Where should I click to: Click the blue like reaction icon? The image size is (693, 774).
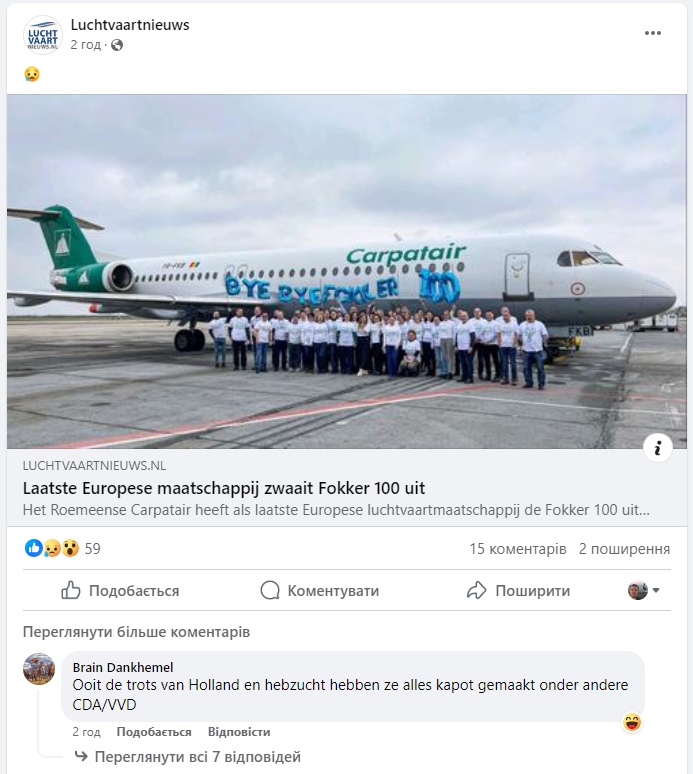[x=34, y=548]
